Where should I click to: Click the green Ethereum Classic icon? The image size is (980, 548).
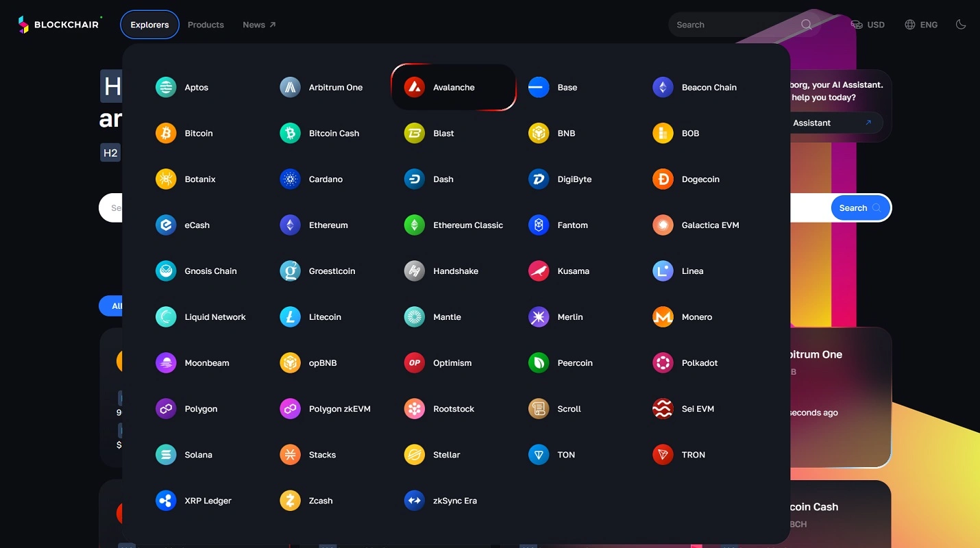[414, 225]
